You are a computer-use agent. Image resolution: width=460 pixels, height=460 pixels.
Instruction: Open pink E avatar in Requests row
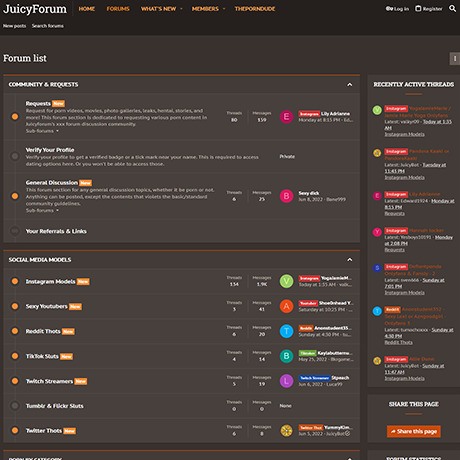coord(286,117)
